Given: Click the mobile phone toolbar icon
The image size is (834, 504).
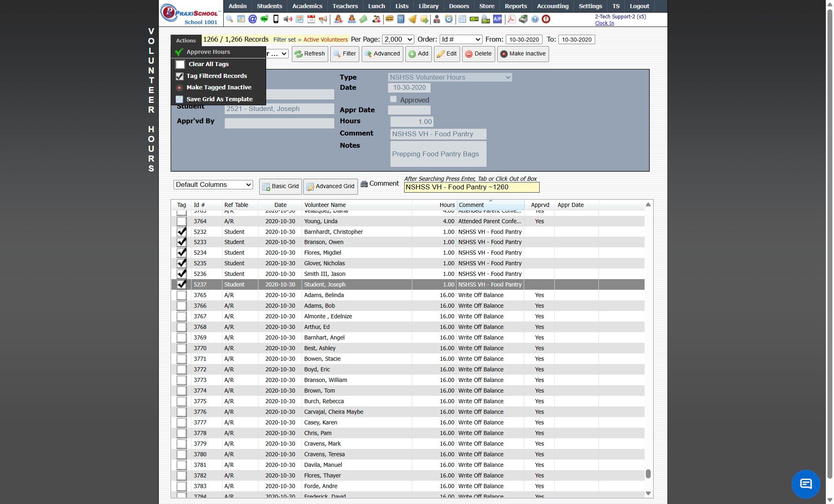Looking at the screenshot, I should [276, 19].
